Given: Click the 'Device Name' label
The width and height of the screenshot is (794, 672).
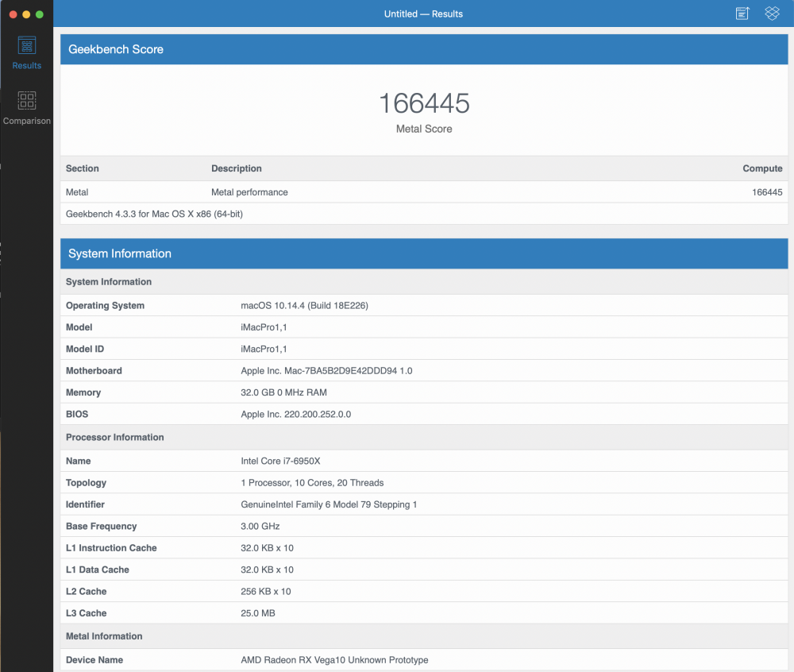Looking at the screenshot, I should point(94,660).
